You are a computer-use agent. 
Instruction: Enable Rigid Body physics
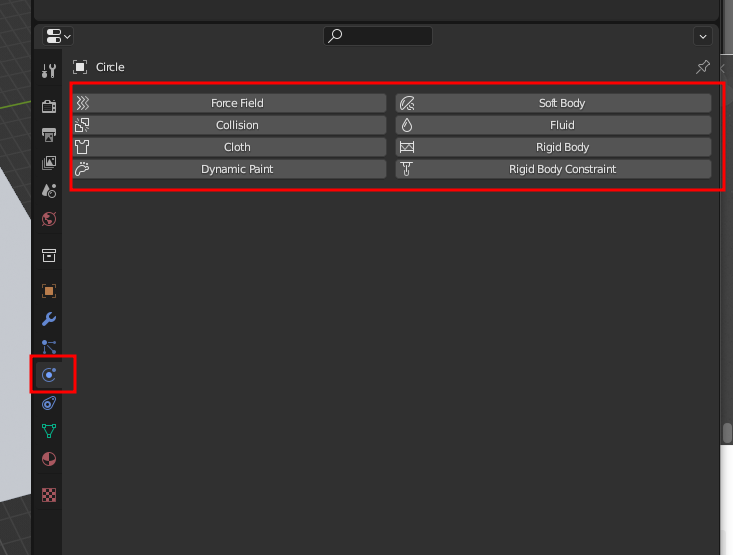(x=553, y=147)
